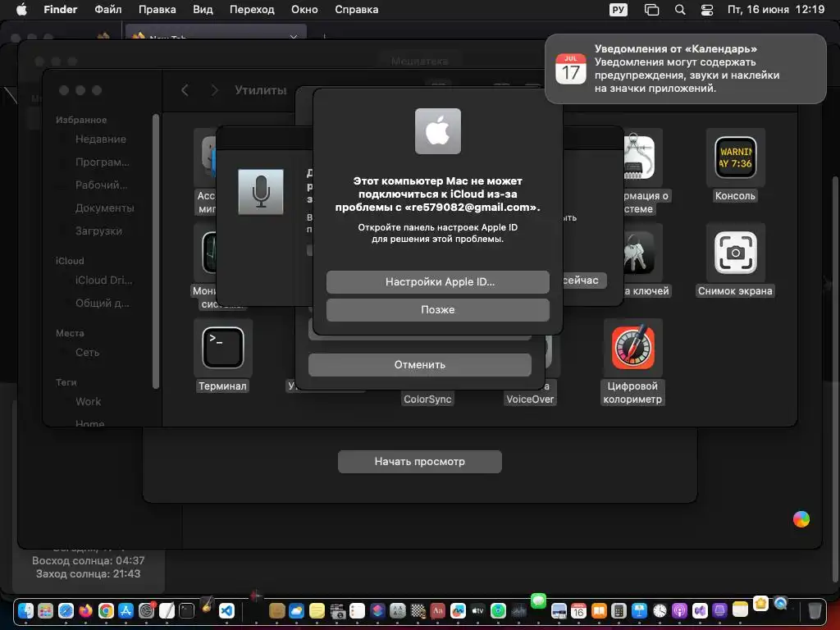Viewport: 840px width, 630px height.
Task: Open the Finder menu
Action: pyautogui.click(x=61, y=10)
